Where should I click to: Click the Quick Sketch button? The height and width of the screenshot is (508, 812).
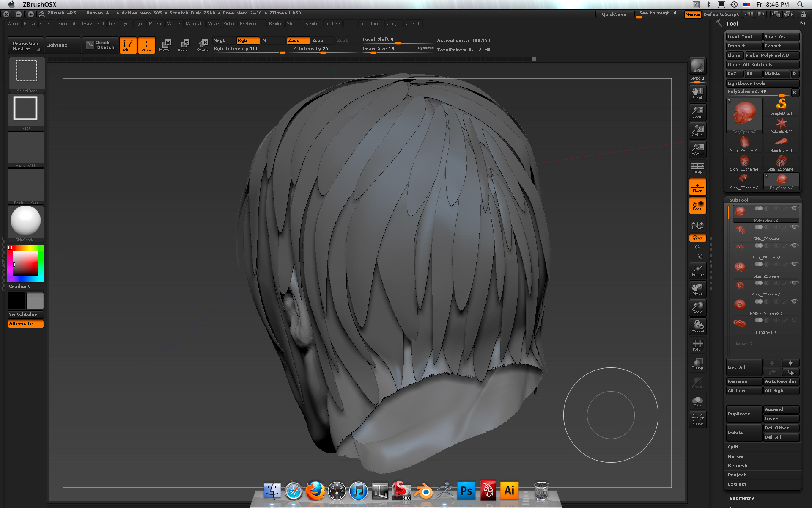point(100,45)
